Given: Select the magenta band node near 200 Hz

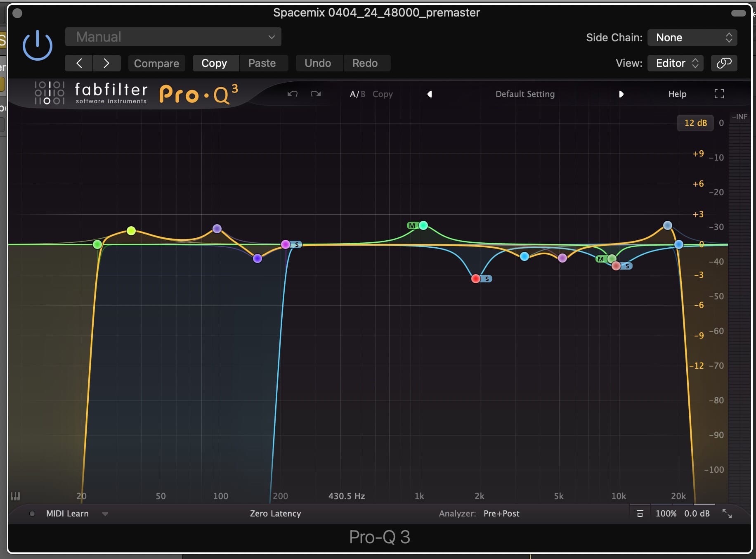Looking at the screenshot, I should (286, 244).
